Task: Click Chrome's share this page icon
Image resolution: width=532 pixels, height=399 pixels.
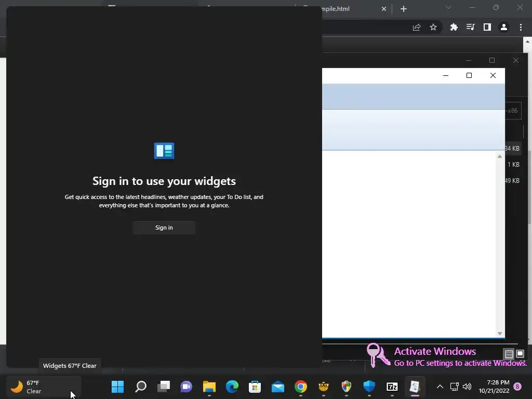Action: 417,27
